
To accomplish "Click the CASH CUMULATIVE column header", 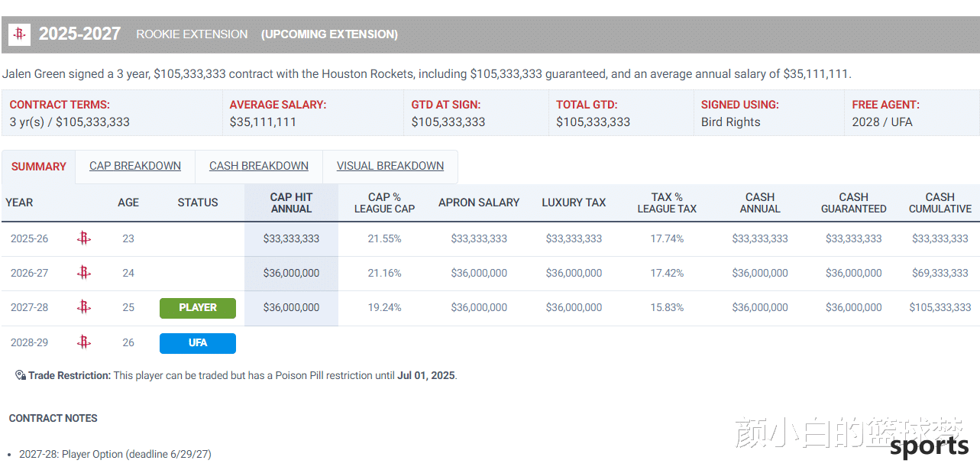I will coord(940,203).
